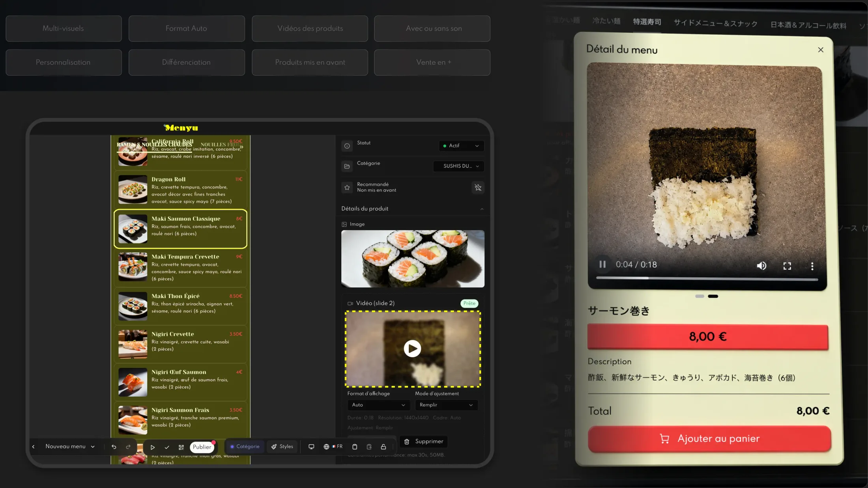Click the clipboard copy icon in toolbar
This screenshot has width=868, height=488.
coord(355,447)
